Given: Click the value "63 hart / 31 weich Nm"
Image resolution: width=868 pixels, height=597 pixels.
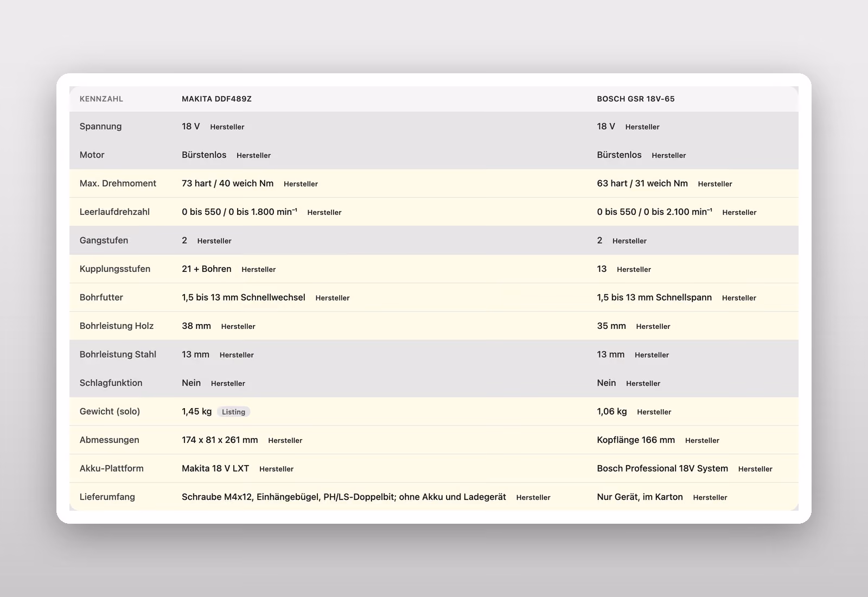Looking at the screenshot, I should point(642,183).
